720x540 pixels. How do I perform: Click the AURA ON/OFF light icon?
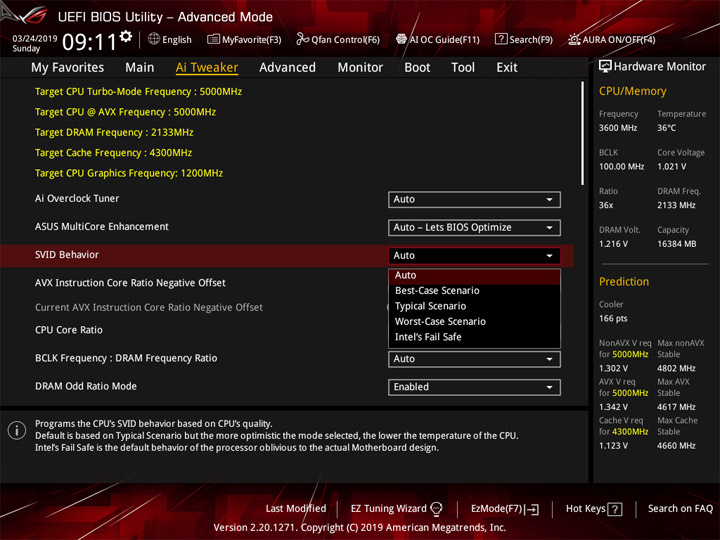pyautogui.click(x=574, y=39)
